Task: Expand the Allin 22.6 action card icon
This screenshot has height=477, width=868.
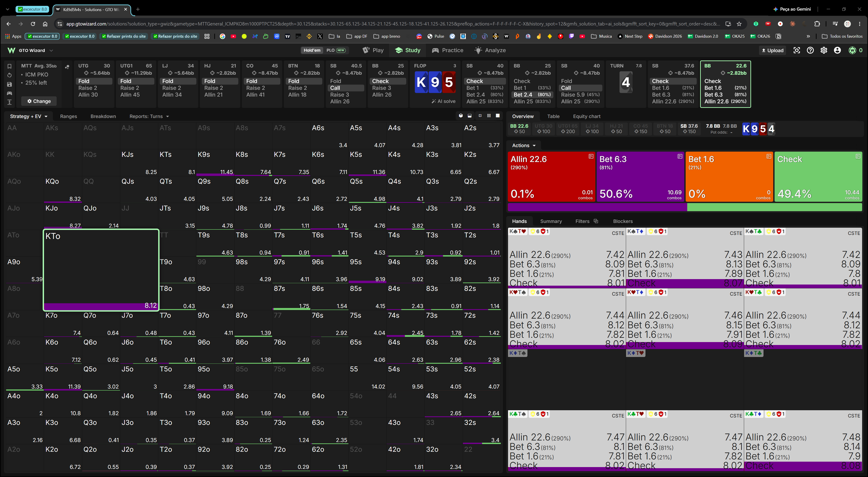Action: (x=591, y=156)
